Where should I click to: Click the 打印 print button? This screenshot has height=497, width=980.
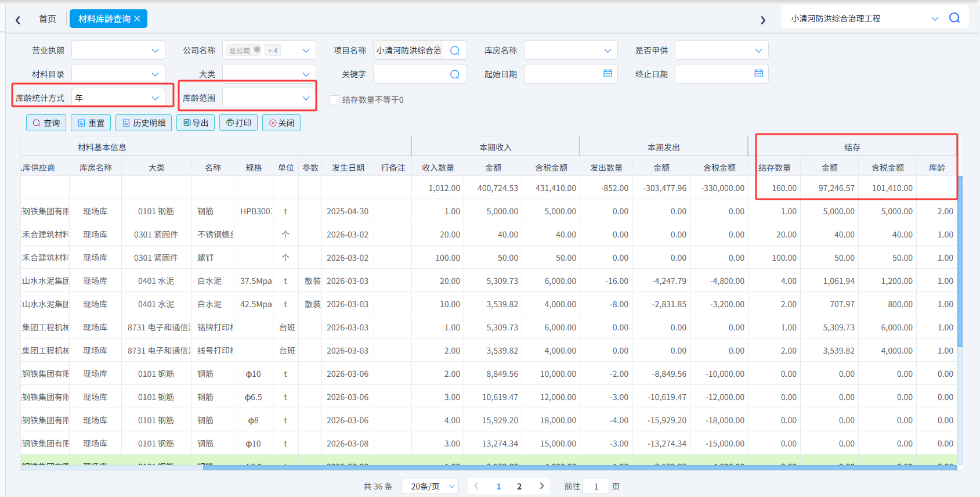coord(238,123)
